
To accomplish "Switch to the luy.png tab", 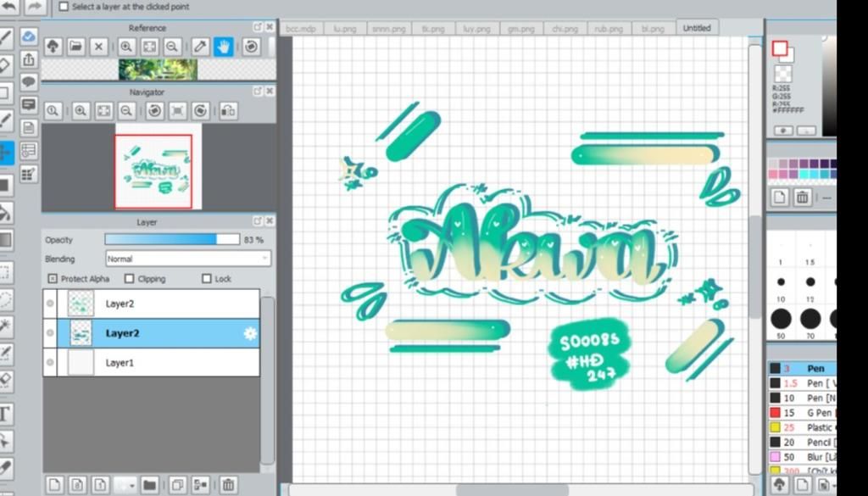I will (x=477, y=29).
